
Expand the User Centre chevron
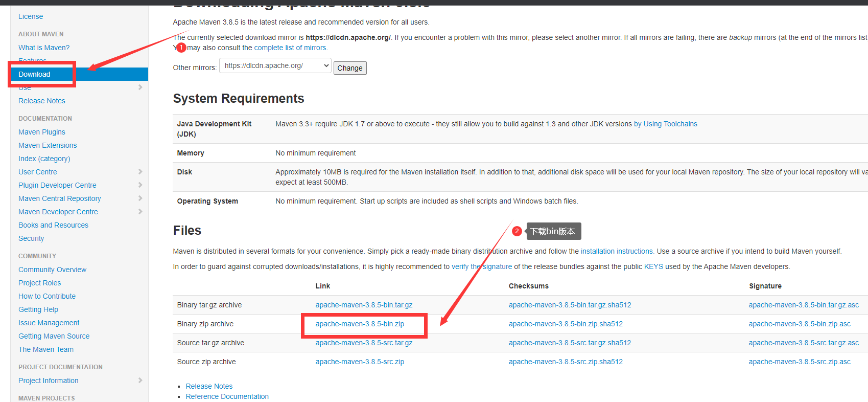pyautogui.click(x=140, y=172)
